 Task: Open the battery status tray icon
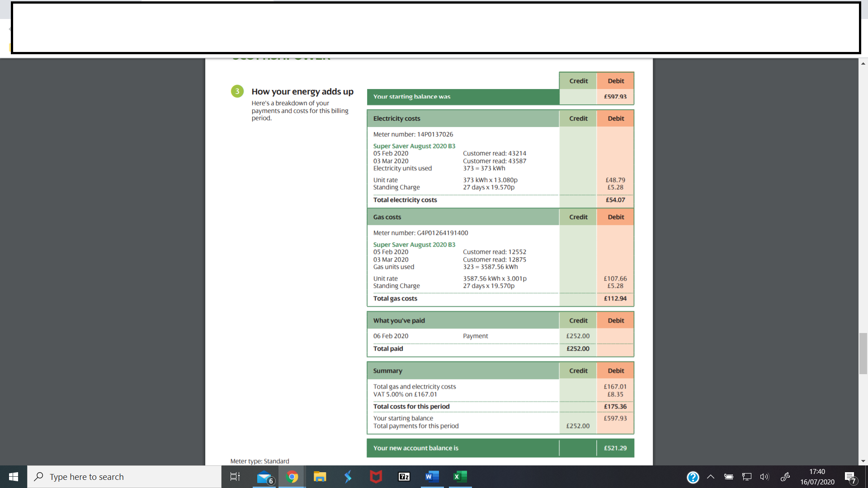click(728, 477)
